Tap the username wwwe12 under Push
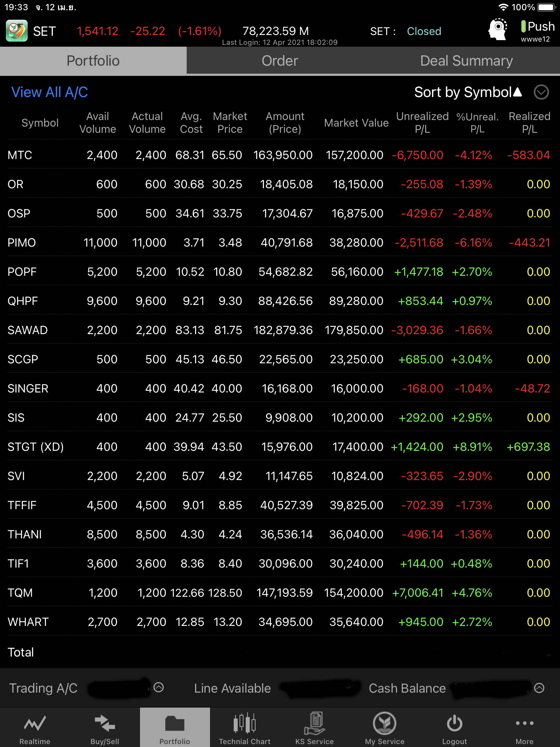The width and height of the screenshot is (560, 747). click(x=535, y=39)
